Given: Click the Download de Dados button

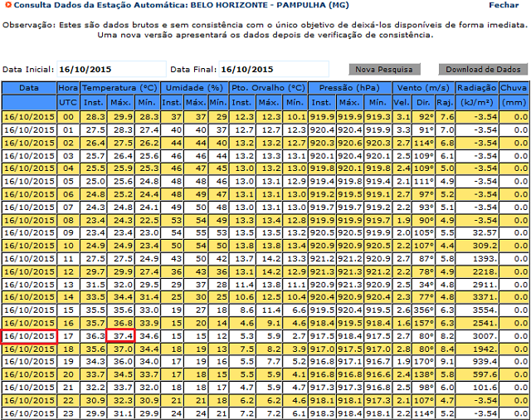Looking at the screenshot, I should (x=483, y=69).
